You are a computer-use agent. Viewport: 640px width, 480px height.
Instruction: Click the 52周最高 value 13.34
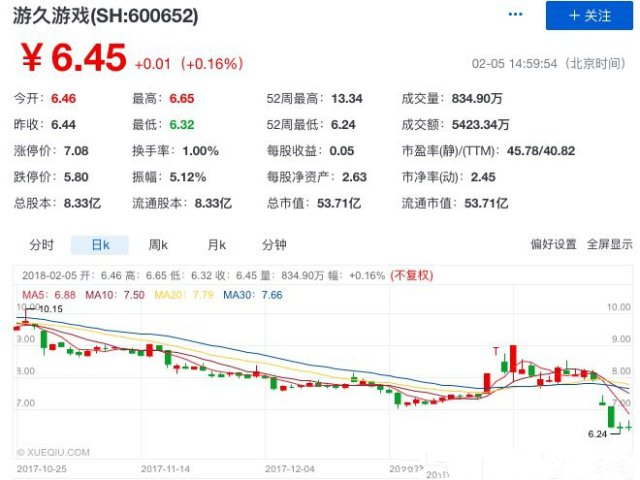pos(347,99)
